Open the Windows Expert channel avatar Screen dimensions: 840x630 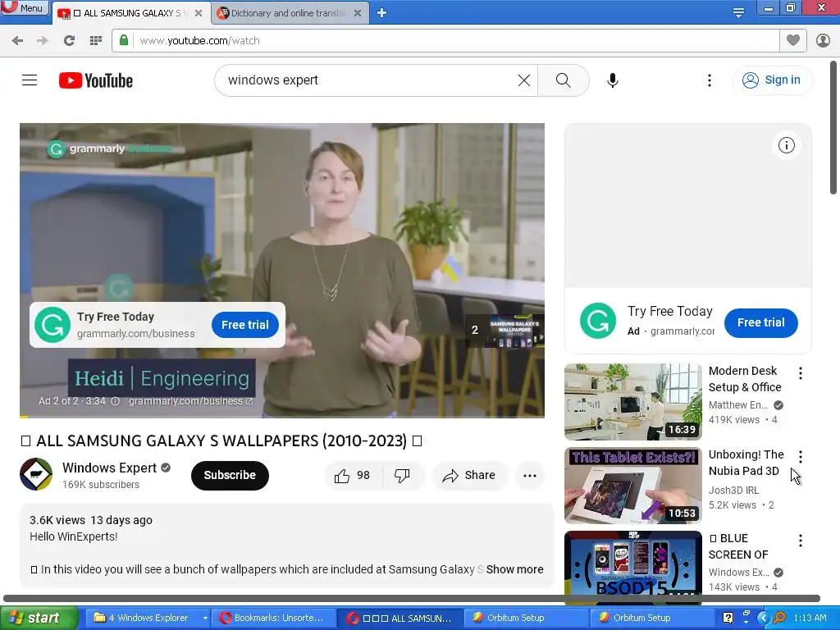click(x=36, y=474)
